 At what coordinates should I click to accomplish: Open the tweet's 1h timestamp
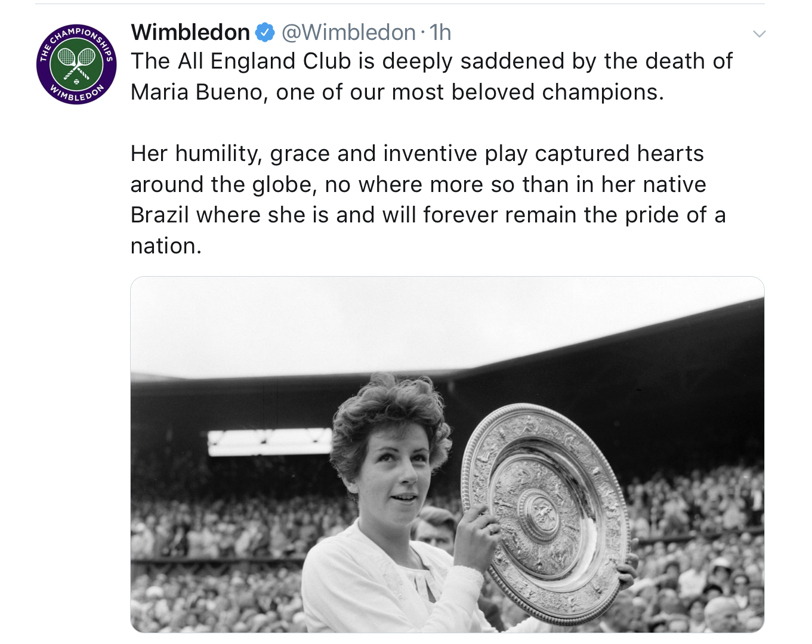pyautogui.click(x=440, y=32)
